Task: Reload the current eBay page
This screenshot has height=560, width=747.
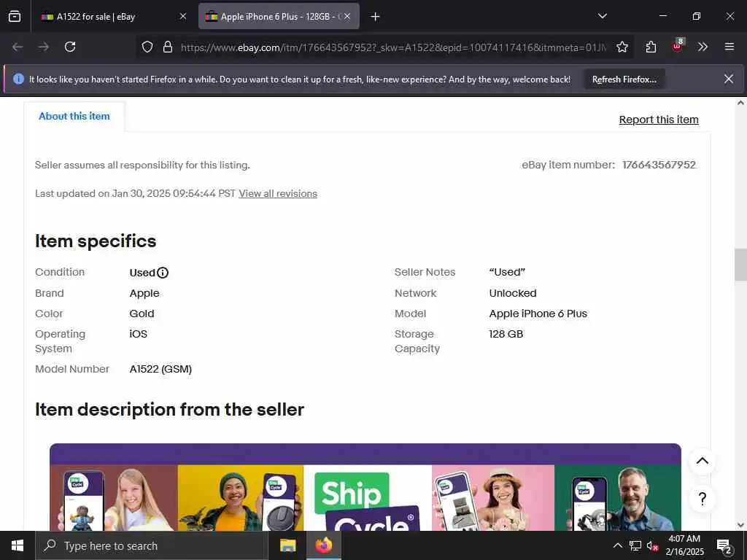Action: [x=70, y=47]
